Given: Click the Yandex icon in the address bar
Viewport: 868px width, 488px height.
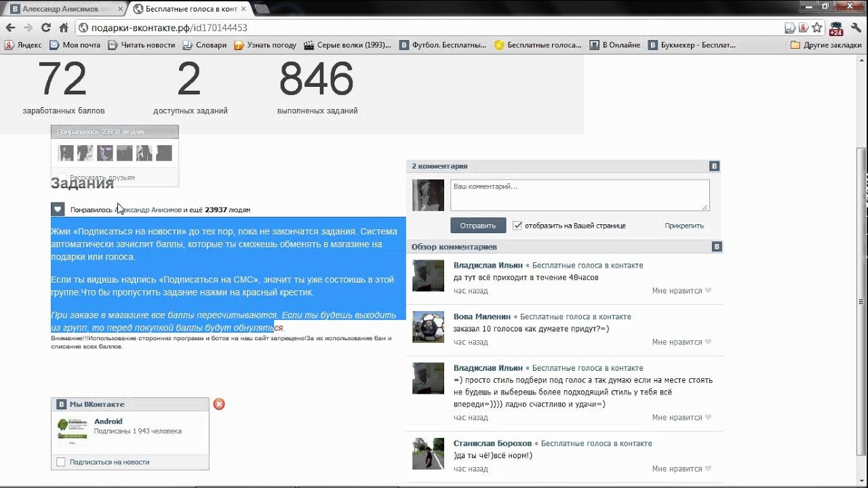Looking at the screenshot, I should (803, 28).
